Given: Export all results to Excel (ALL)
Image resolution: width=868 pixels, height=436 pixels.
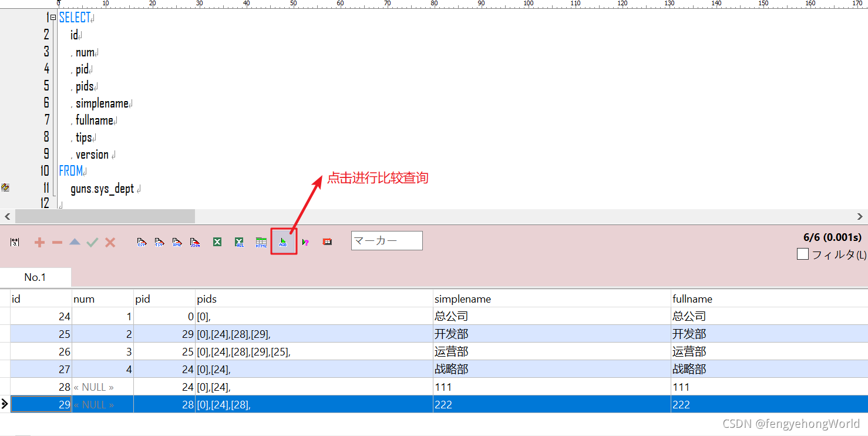Looking at the screenshot, I should coord(239,242).
